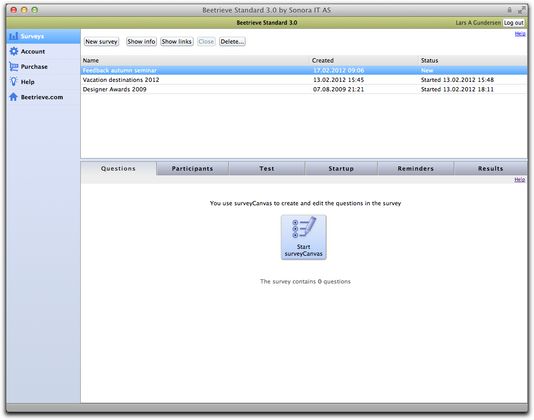Screen dimensions: 534x420
Task: Click status Started 13.02.2012 15:48
Action: (x=457, y=80)
